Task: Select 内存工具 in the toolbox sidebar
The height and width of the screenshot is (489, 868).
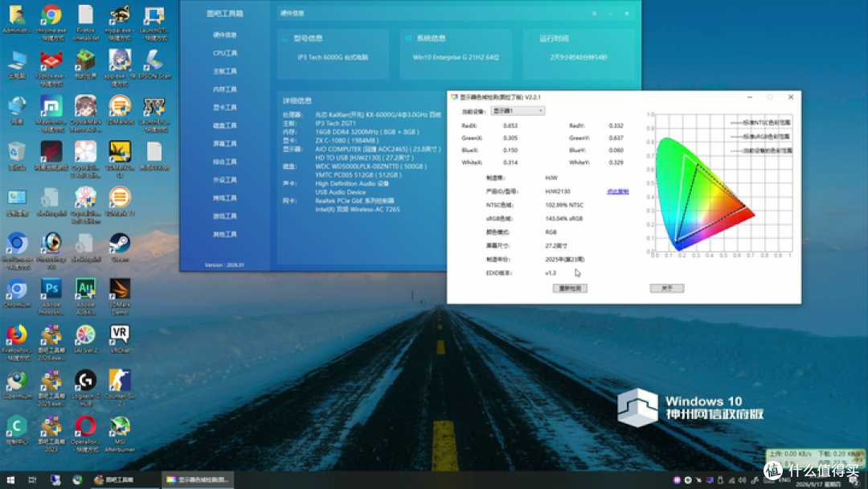Action: (225, 89)
